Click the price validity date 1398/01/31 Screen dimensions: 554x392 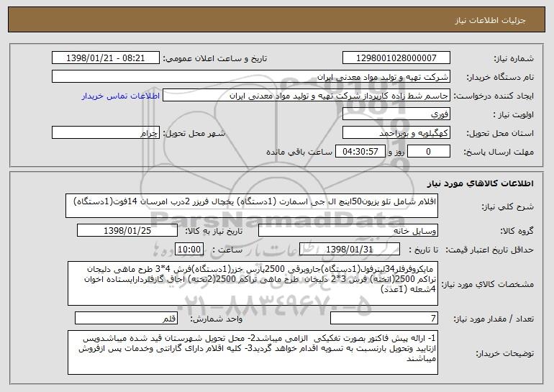(350, 250)
